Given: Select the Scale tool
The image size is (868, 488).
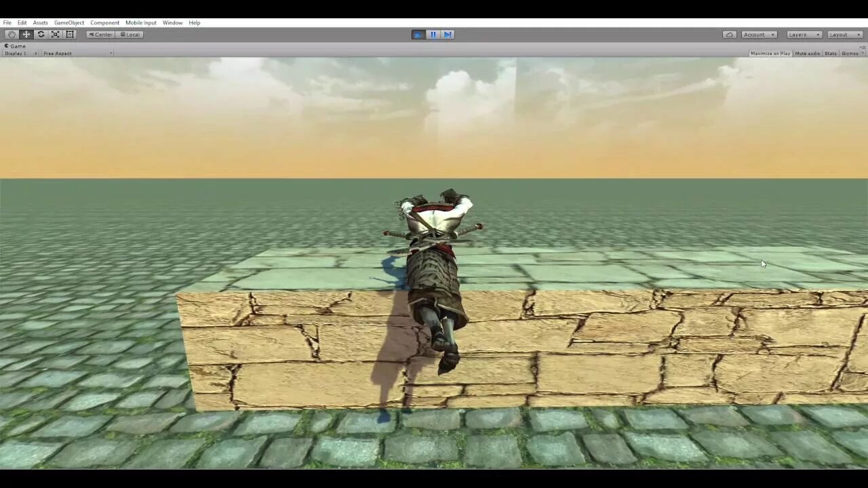Looking at the screenshot, I should [x=56, y=35].
